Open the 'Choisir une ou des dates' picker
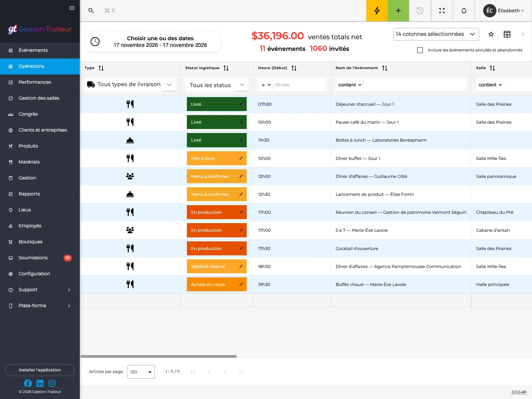 point(153,42)
